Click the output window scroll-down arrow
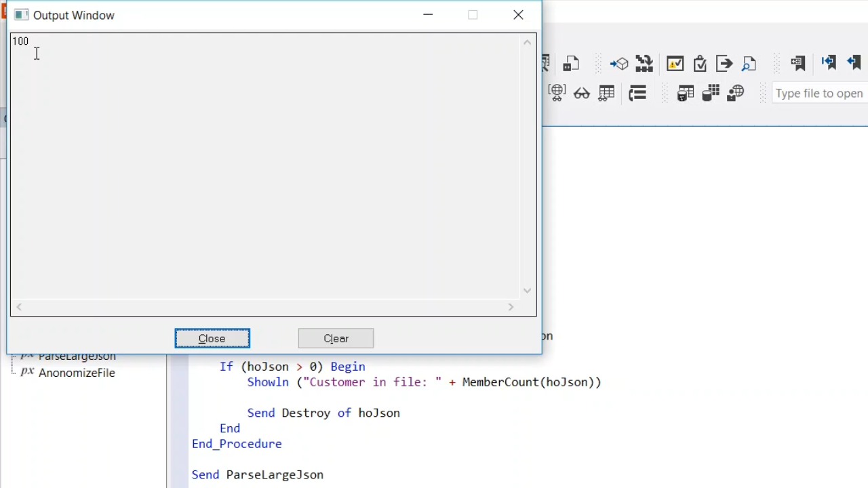Screen dimensions: 868x488 pos(527,291)
